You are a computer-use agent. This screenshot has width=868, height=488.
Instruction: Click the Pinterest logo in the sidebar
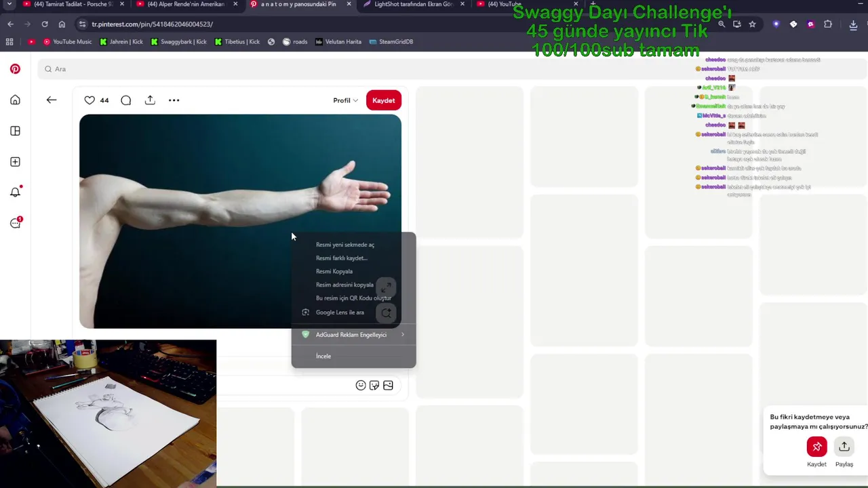15,69
